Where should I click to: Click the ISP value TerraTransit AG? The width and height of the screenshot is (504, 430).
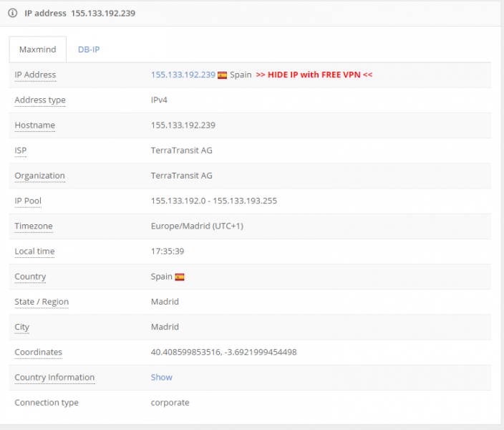click(x=182, y=150)
